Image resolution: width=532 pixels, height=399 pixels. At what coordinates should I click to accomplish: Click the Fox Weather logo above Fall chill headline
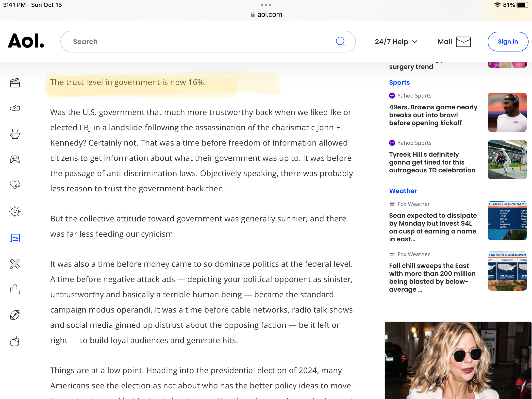tap(392, 254)
